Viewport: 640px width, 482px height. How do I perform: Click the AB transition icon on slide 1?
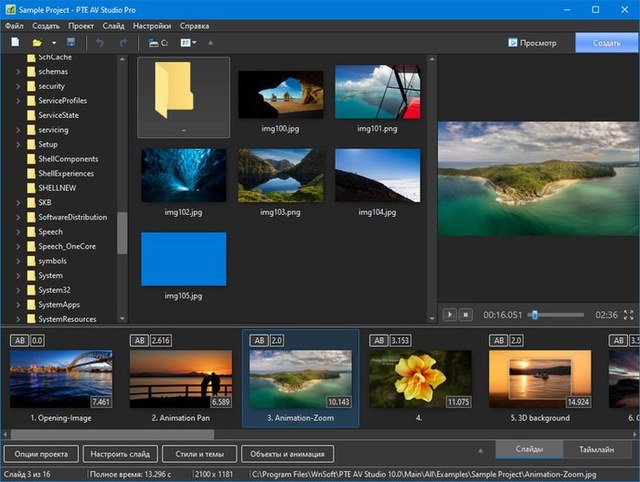[19, 340]
